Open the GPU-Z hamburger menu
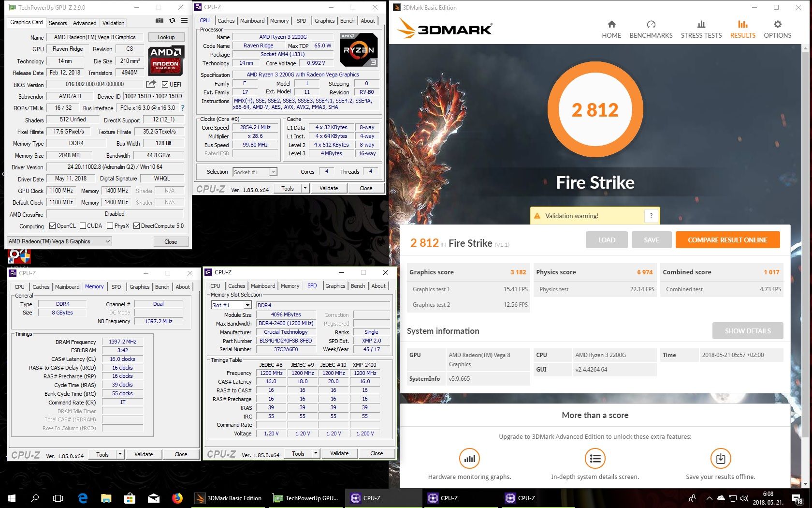 pos(184,21)
